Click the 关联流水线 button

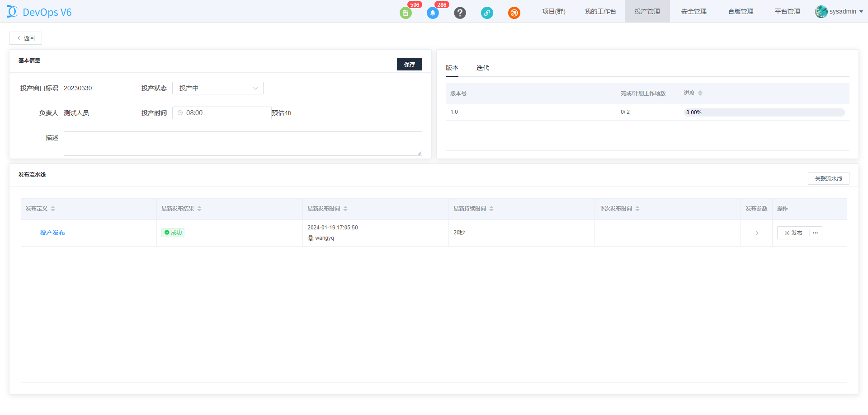[828, 178]
